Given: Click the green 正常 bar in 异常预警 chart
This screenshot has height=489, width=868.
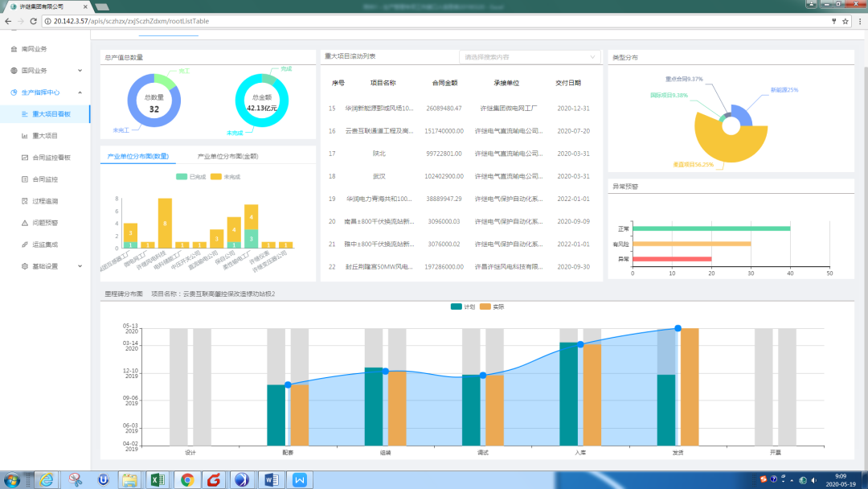Looking at the screenshot, I should pyautogui.click(x=710, y=228).
